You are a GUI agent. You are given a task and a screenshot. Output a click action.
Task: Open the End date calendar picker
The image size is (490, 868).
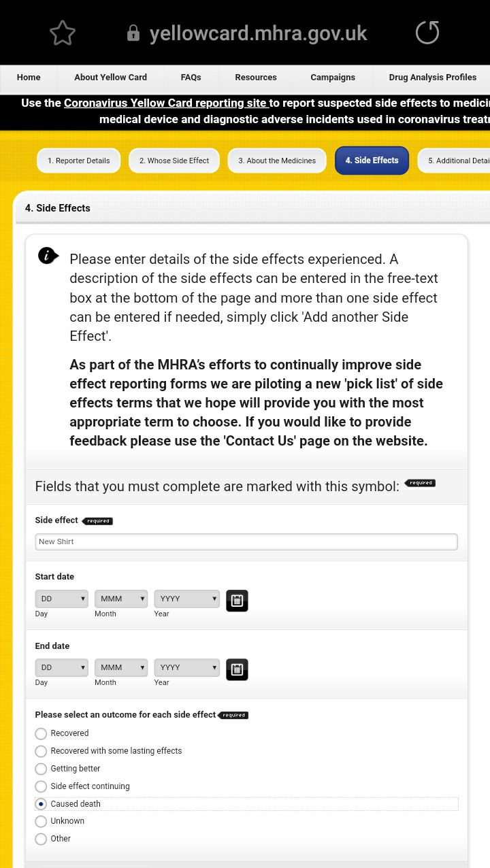click(237, 669)
